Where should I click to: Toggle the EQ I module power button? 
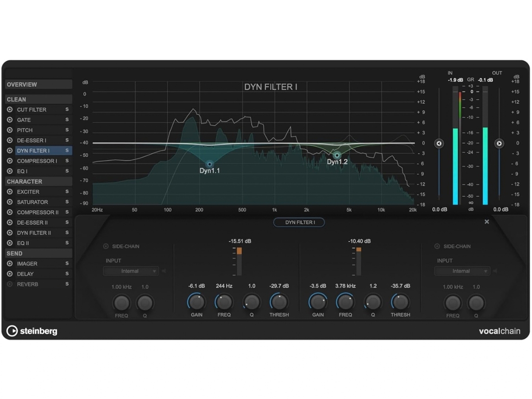pyautogui.click(x=10, y=171)
